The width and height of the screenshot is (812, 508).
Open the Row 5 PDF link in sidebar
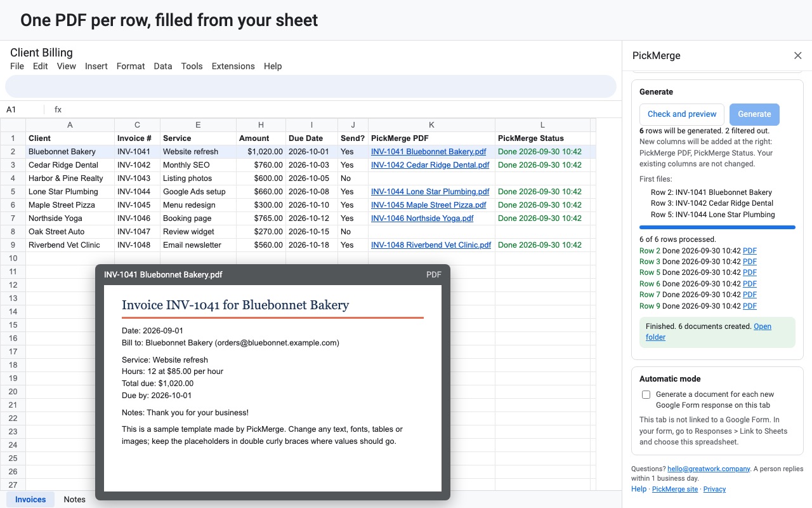point(750,272)
